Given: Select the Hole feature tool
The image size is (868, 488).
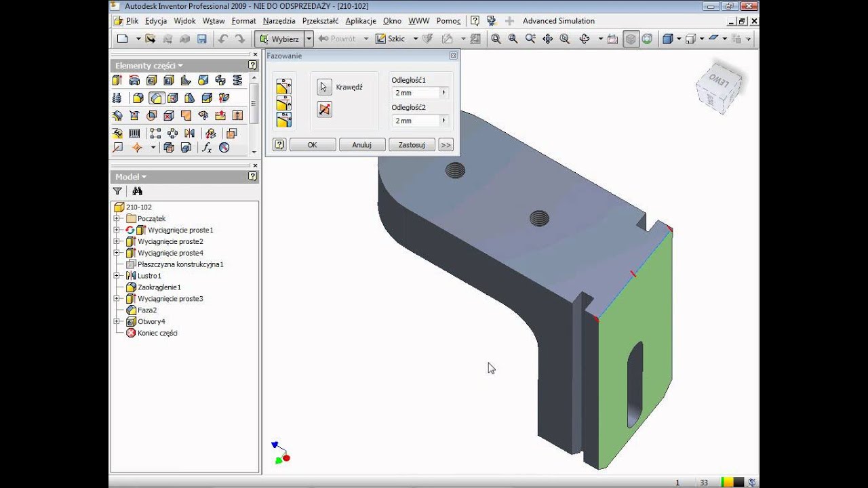Looking at the screenshot, I should (x=152, y=81).
